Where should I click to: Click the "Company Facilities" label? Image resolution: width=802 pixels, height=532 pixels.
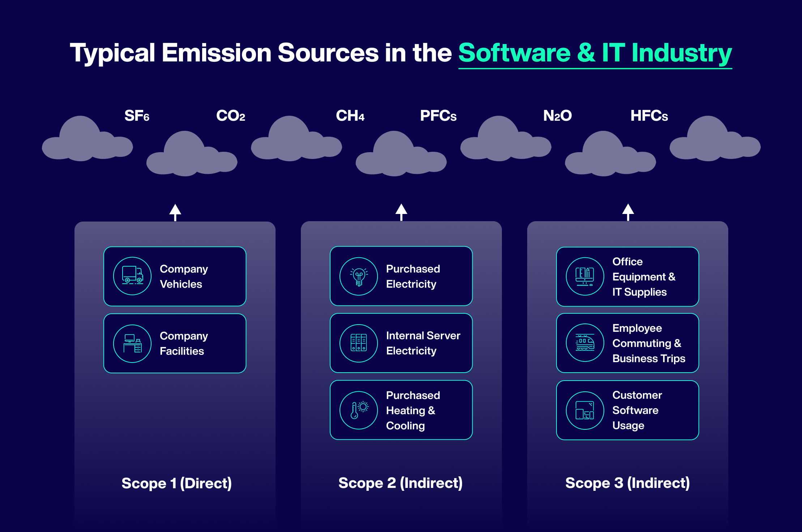(184, 343)
